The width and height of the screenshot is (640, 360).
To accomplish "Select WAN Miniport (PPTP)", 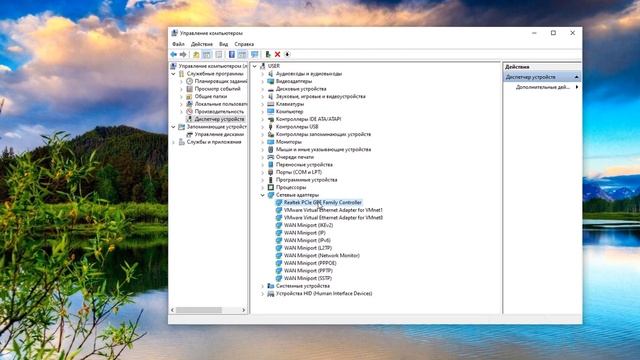I will click(x=308, y=271).
